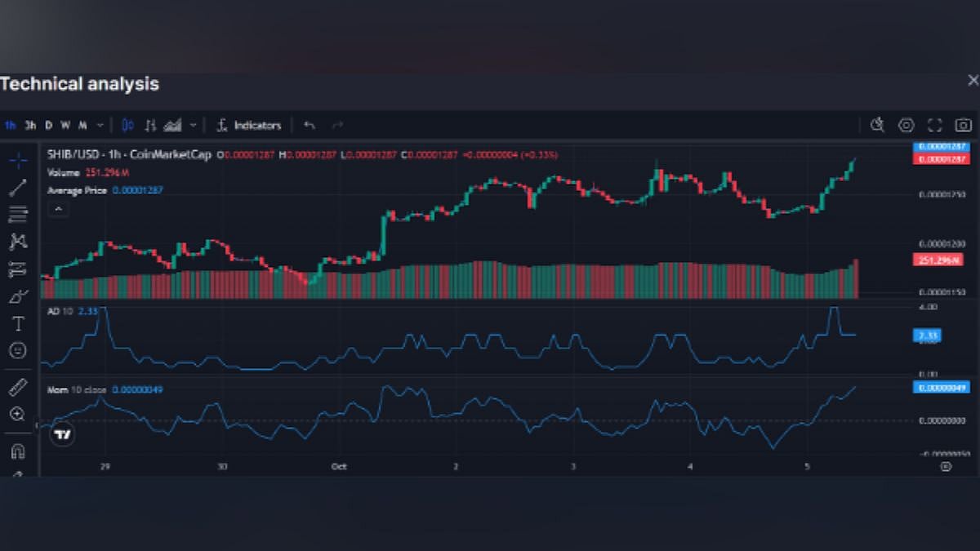Open the Fibonacci retracement tool
The height and width of the screenshot is (551, 980).
[x=18, y=215]
